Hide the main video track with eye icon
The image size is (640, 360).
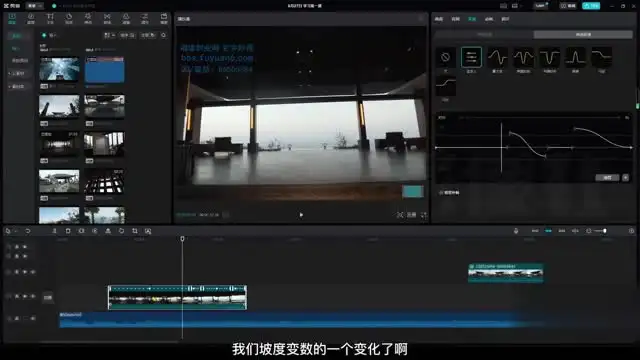pyautogui.click(x=25, y=296)
